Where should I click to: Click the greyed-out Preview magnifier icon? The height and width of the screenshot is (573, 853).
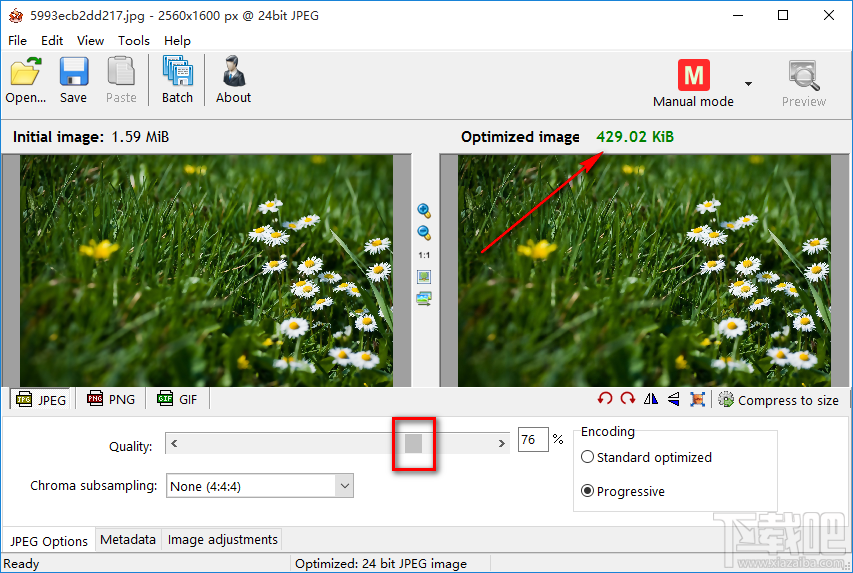pyautogui.click(x=803, y=76)
